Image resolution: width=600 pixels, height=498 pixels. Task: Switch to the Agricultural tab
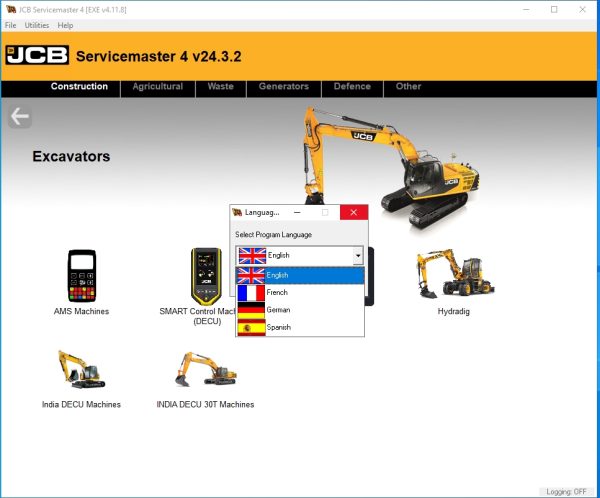pyautogui.click(x=158, y=87)
